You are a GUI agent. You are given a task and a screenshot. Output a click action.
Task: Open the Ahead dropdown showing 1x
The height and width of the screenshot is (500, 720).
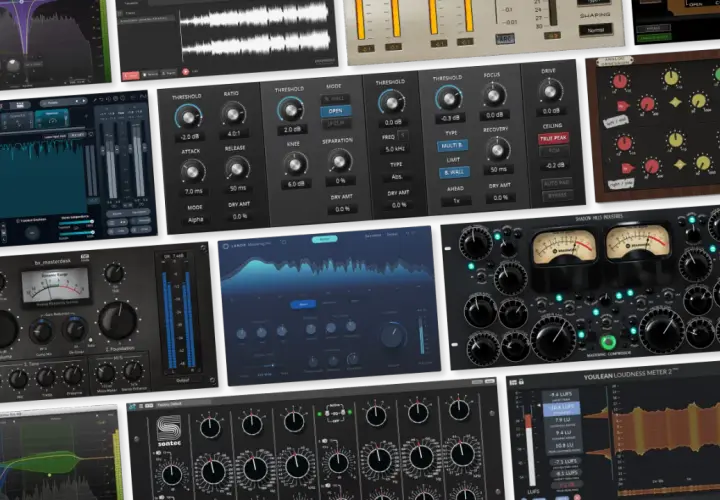pyautogui.click(x=456, y=201)
